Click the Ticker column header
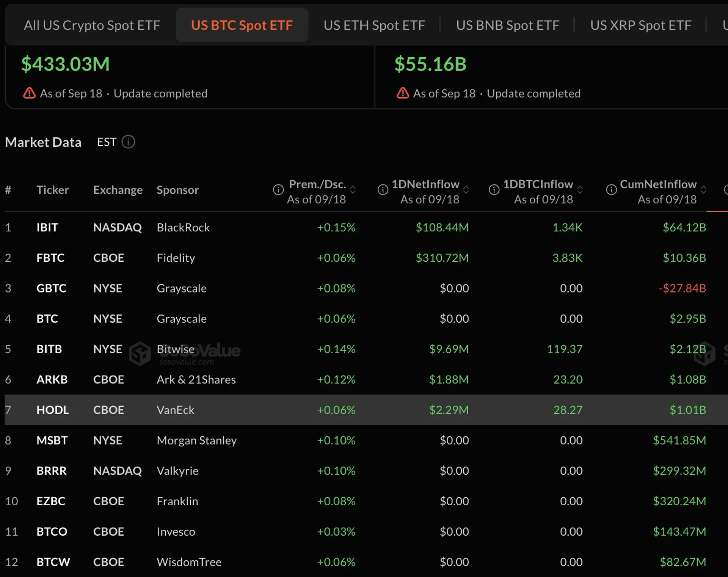The width and height of the screenshot is (728, 577). point(53,190)
